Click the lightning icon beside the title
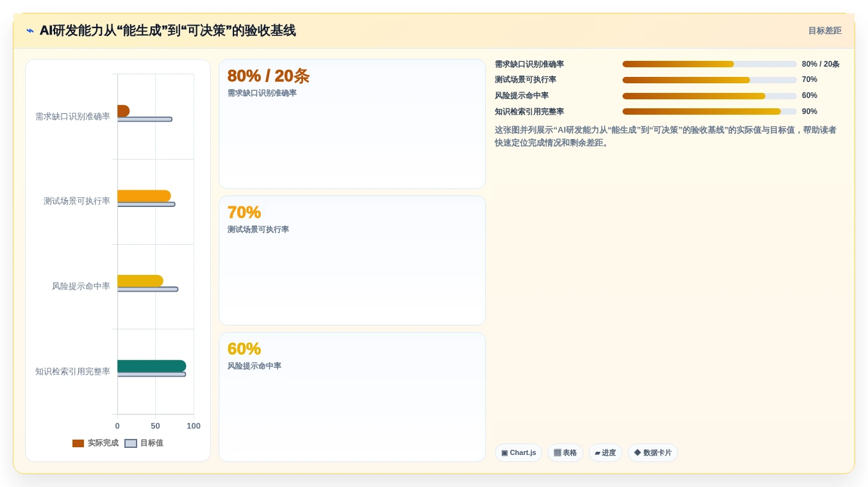The width and height of the screenshot is (868, 487). 30,31
